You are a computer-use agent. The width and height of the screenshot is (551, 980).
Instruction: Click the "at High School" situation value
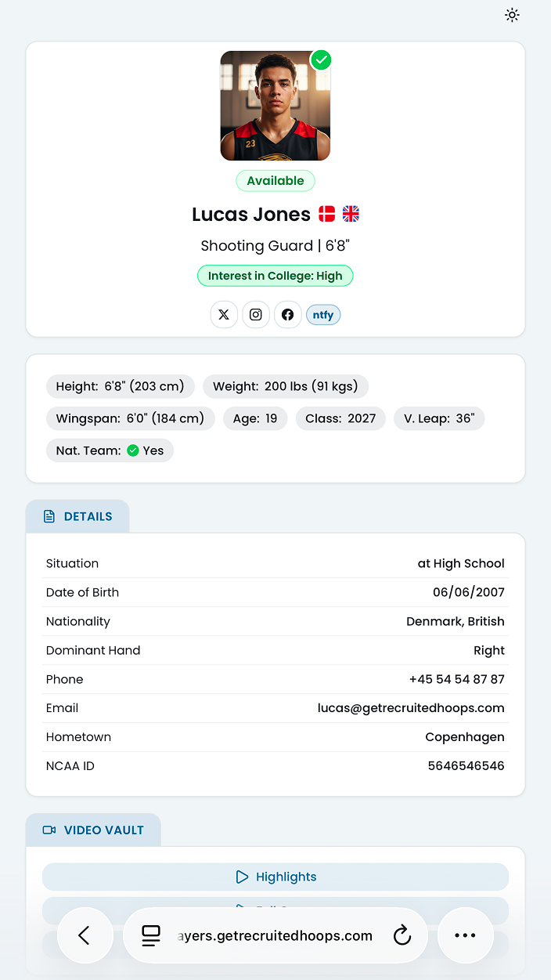tap(461, 563)
